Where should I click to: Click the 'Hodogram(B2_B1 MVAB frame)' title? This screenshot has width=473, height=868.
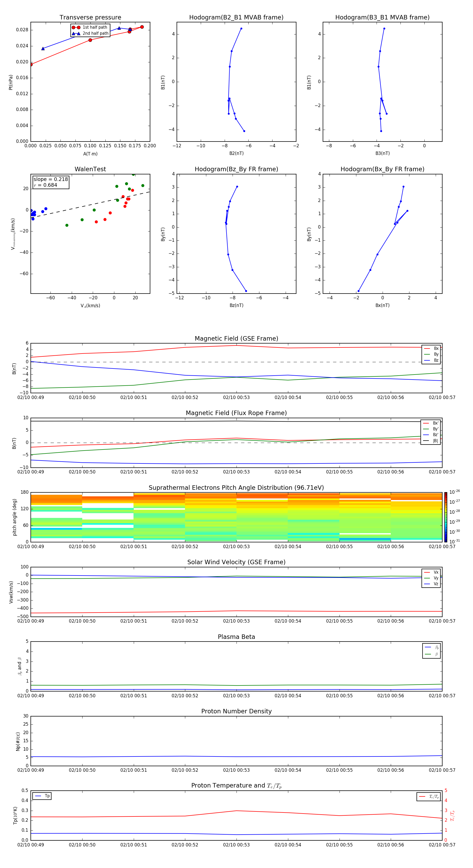236,18
